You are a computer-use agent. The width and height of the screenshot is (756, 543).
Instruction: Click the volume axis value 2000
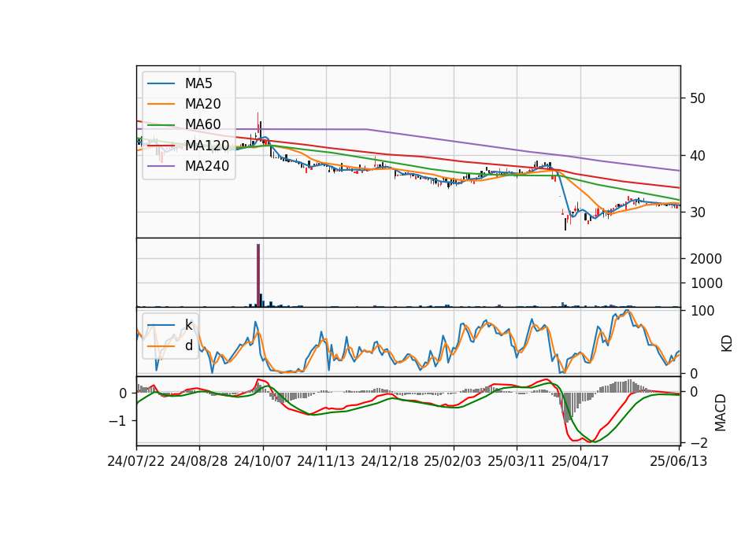point(706,259)
